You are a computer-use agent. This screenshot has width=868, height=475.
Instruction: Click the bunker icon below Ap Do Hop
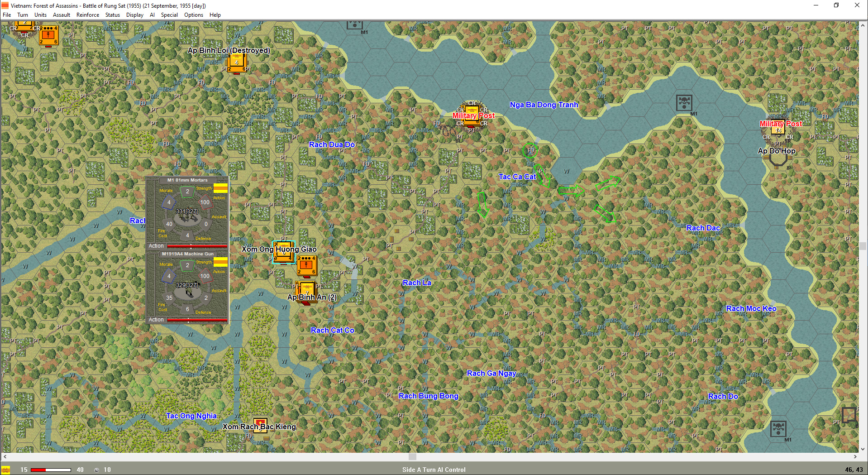tap(778, 160)
